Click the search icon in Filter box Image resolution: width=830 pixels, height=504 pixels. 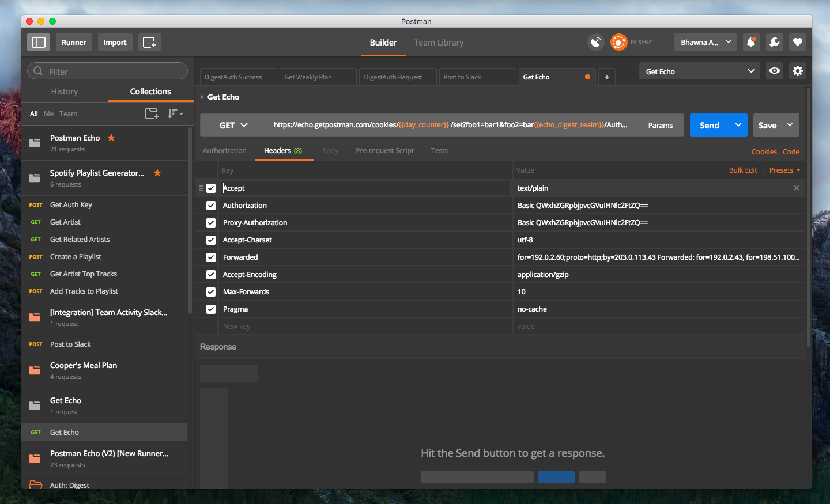coord(38,71)
